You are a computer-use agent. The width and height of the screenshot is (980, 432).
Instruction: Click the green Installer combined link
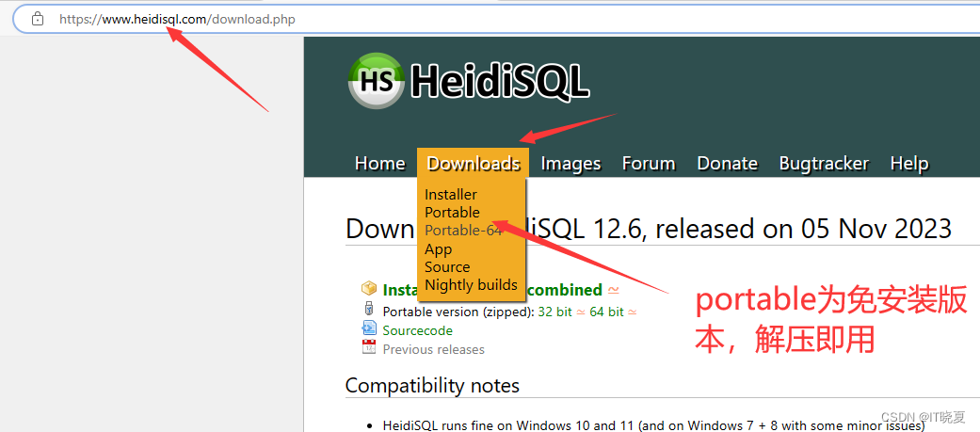click(491, 290)
